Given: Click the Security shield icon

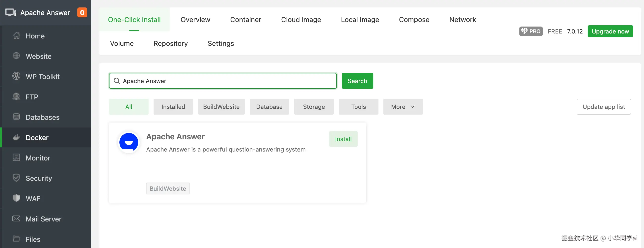Looking at the screenshot, I should 17,178.
